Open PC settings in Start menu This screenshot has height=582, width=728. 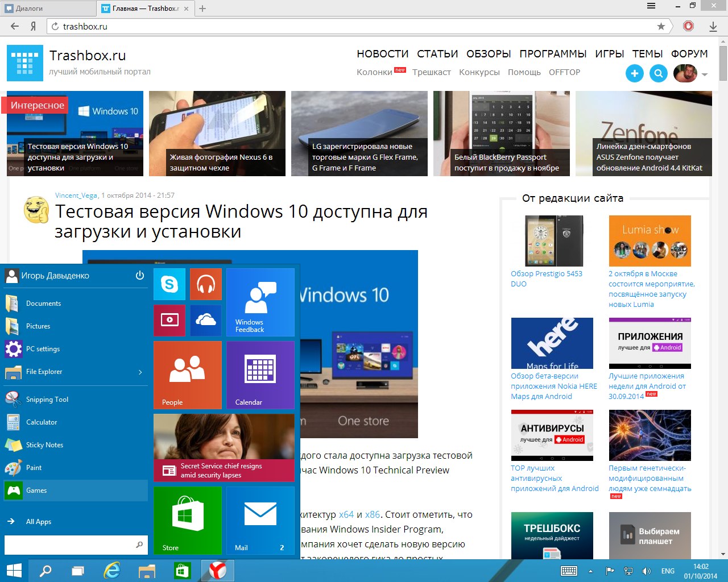(x=75, y=349)
